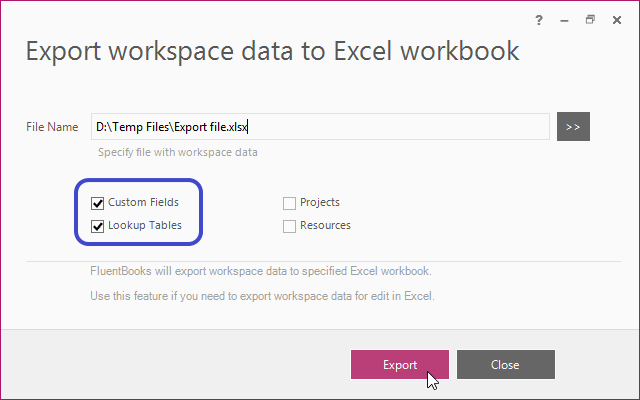The height and width of the screenshot is (400, 640).
Task: Close the dialog with the X icon
Action: tap(617, 20)
